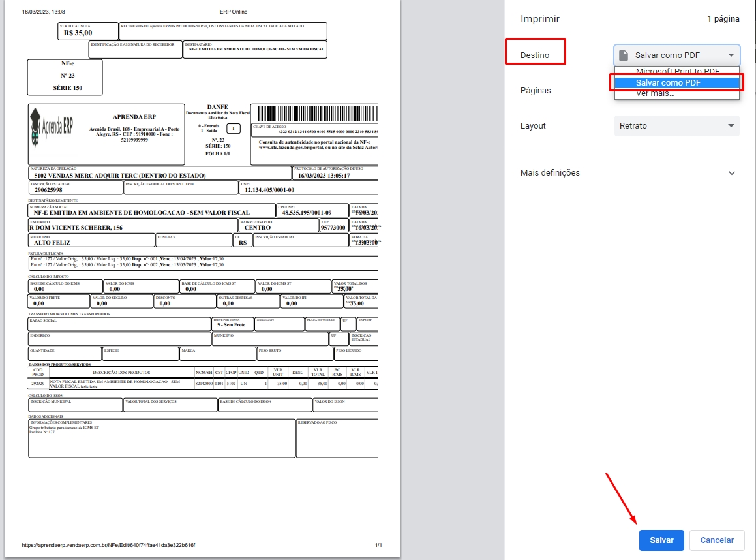The height and width of the screenshot is (560, 756).
Task: Select Ver mais... in the destination list
Action: [x=655, y=94]
